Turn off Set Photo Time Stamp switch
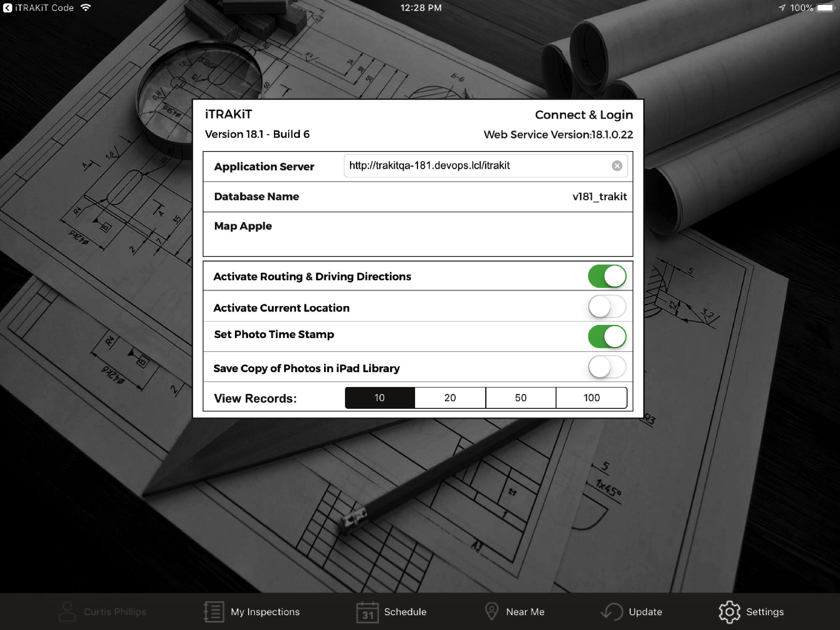 607,337
